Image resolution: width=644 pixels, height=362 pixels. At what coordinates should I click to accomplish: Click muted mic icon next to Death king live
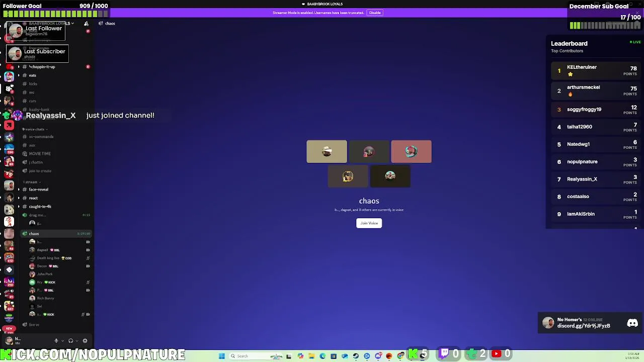88,258
